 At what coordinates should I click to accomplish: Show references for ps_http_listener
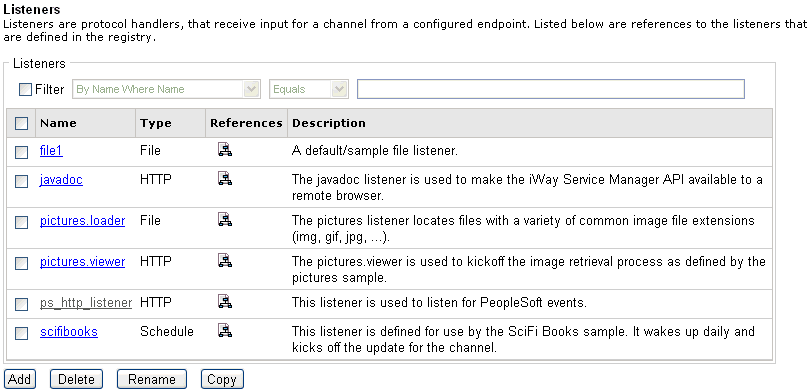click(225, 302)
